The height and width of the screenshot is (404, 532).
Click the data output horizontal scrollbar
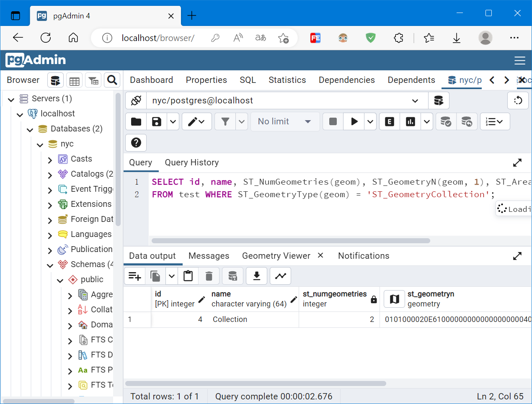tap(256, 383)
